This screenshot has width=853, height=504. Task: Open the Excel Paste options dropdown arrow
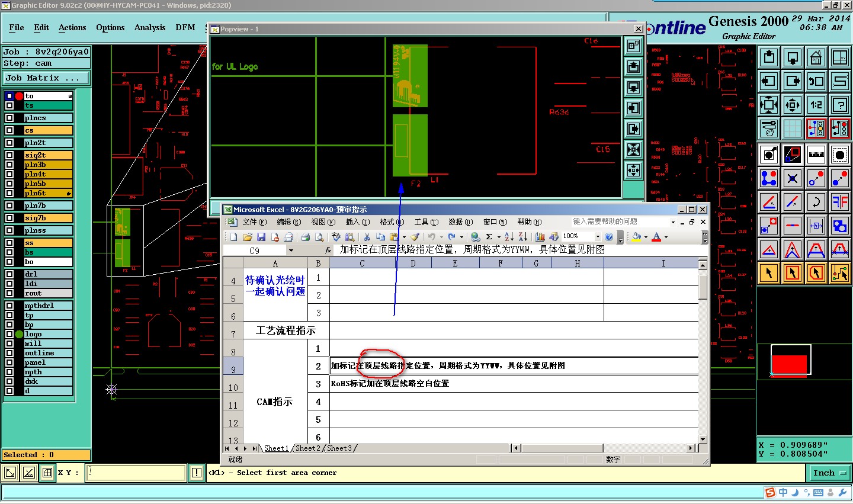click(404, 237)
